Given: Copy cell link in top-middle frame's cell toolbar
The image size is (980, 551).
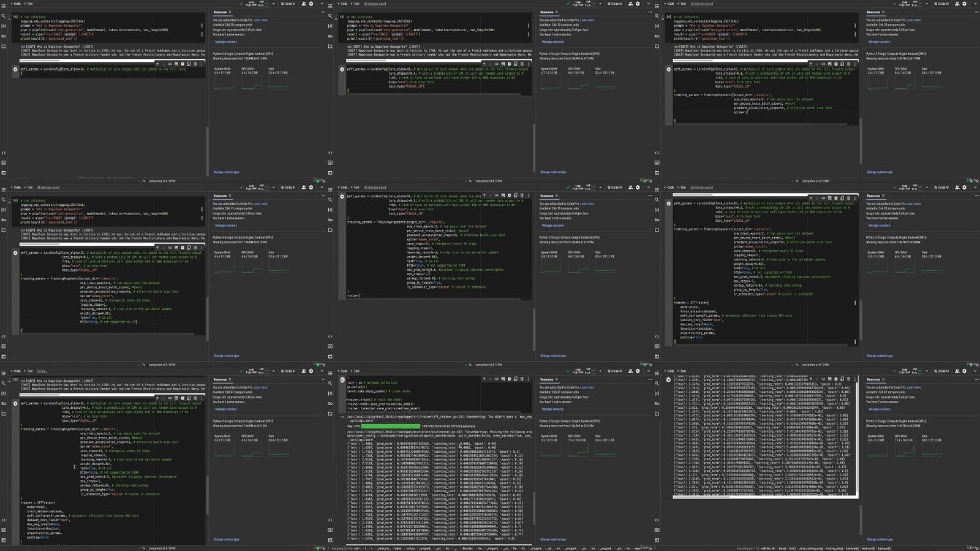Looking at the screenshot, I should click(x=497, y=64).
